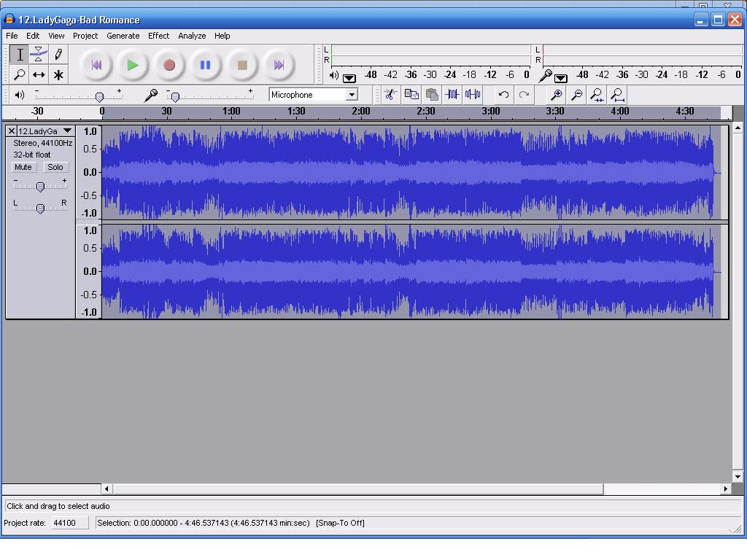Open the output meter dropdown arrow
Viewport: 747px width, 560px height.
pos(349,78)
